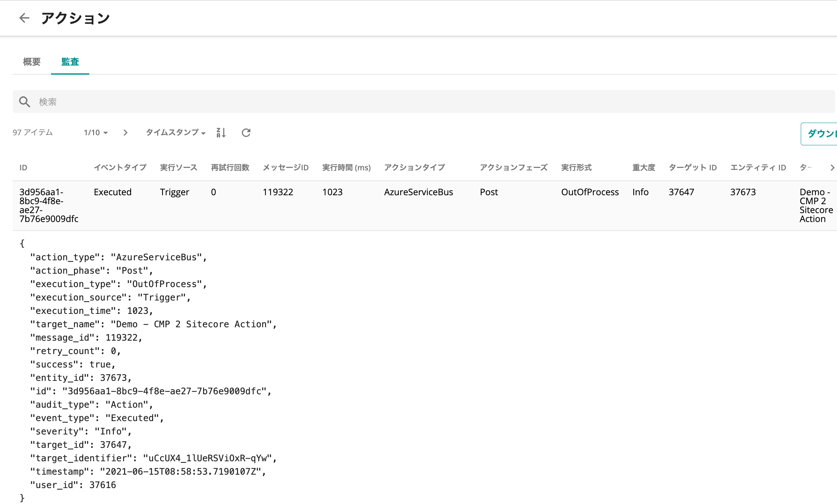Open the タイムスタンプ sort field dropdown
837x504 pixels.
(x=175, y=132)
